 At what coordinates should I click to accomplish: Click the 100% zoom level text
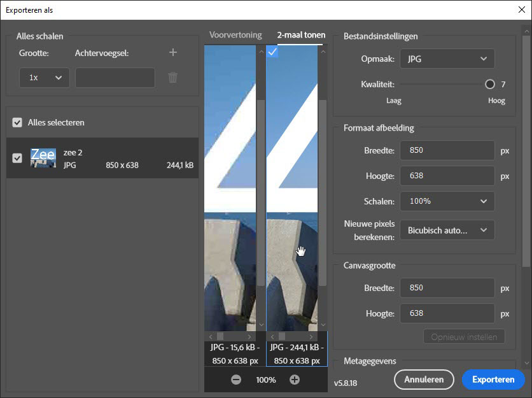265,380
